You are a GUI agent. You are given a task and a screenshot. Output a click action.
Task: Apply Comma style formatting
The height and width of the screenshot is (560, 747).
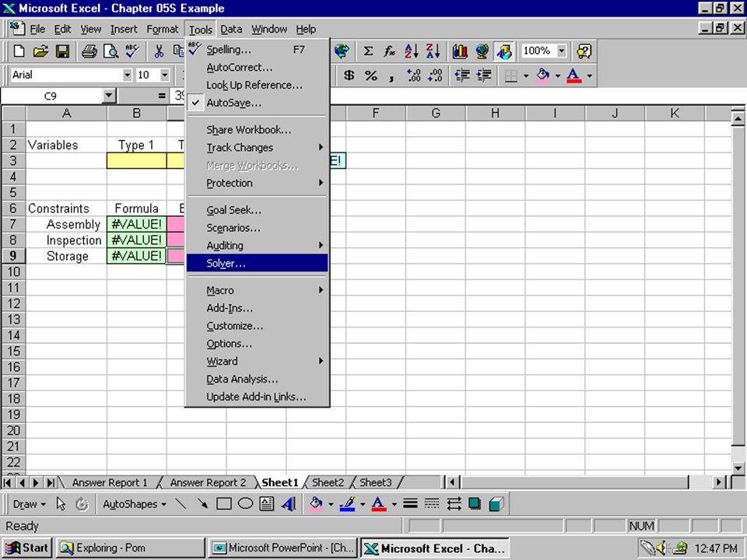391,75
